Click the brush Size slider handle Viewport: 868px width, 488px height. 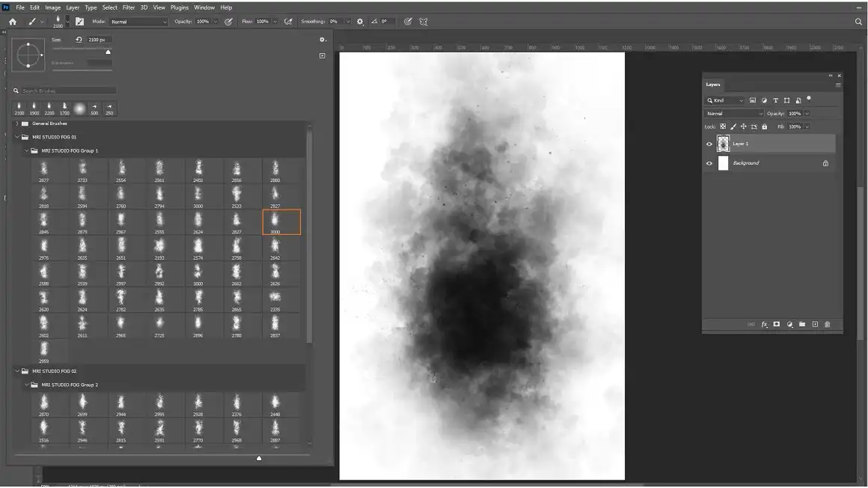coord(109,52)
